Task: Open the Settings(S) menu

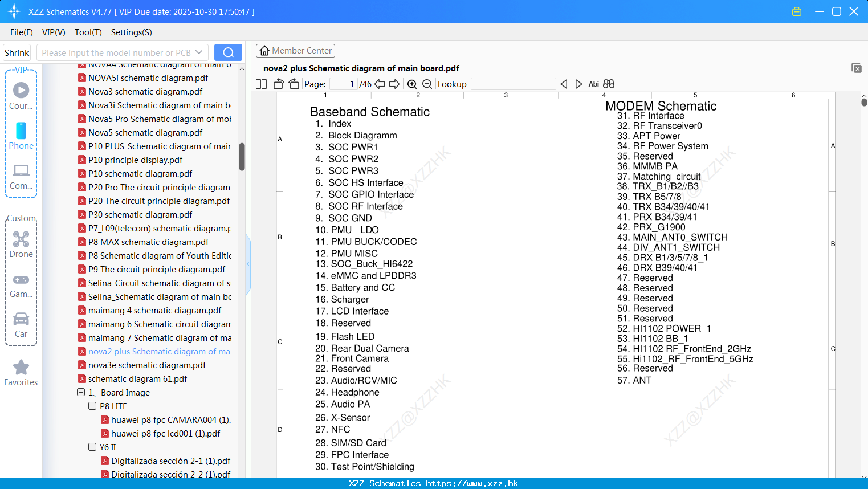Action: (132, 32)
